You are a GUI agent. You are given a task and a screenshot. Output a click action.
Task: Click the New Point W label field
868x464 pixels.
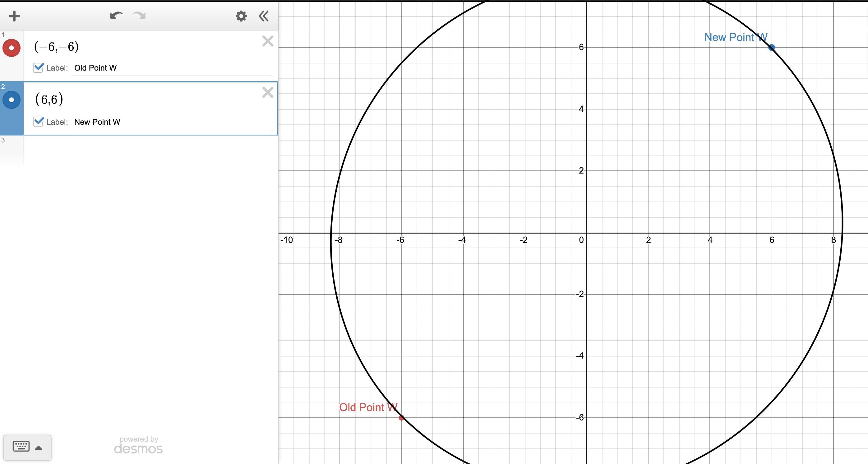[171, 122]
